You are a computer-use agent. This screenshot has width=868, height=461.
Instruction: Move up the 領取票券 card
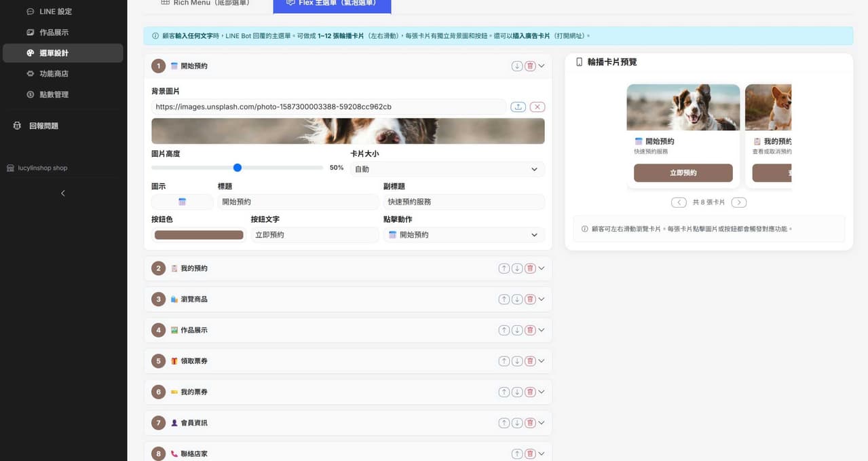504,361
